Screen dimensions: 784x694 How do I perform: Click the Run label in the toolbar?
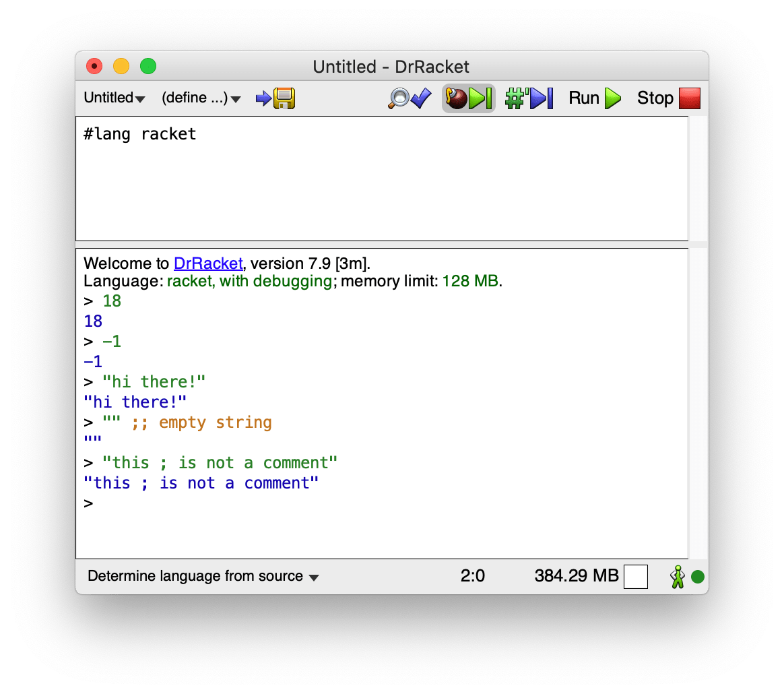point(583,98)
